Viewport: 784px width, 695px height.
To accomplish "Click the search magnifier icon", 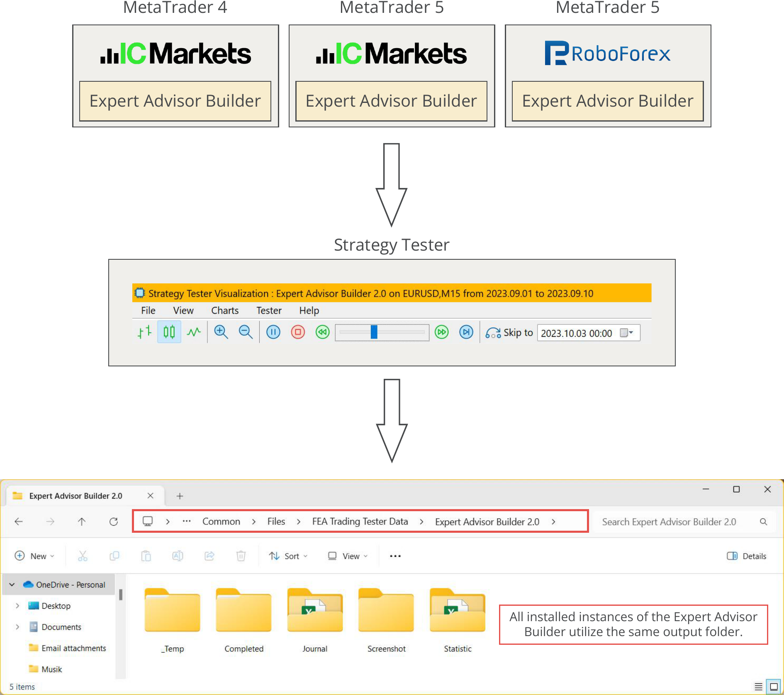I will tap(763, 522).
